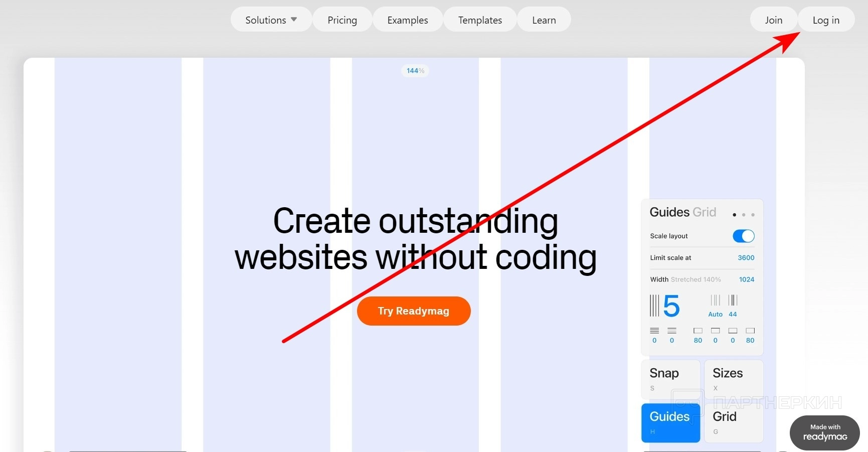Edit the gutter value 44
This screenshot has width=868, height=452.
tap(733, 315)
